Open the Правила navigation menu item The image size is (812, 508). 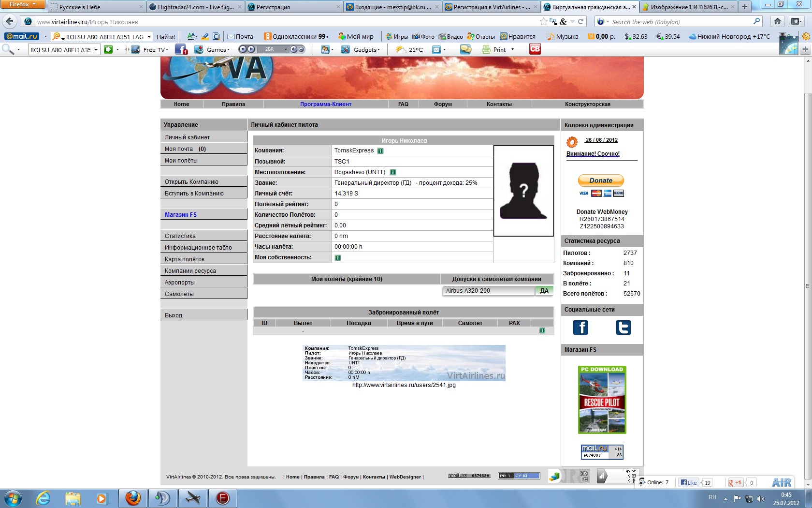tap(233, 104)
